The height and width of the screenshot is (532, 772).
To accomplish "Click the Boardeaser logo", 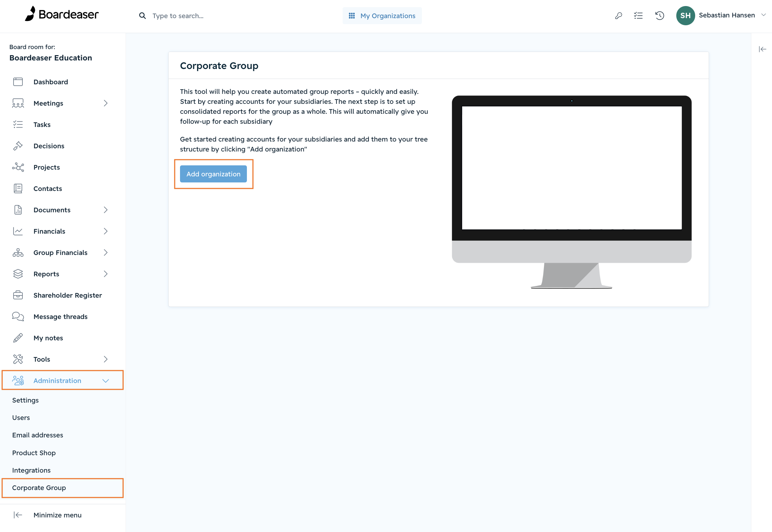I will 62,14.
